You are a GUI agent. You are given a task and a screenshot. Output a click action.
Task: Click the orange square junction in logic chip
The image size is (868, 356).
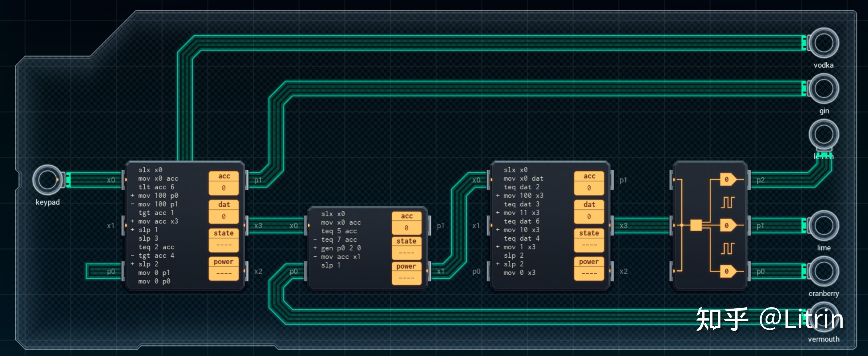696,225
